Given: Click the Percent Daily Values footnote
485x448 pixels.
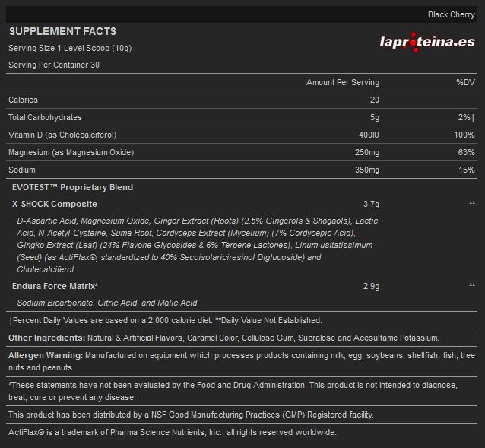Looking at the screenshot, I should click(166, 320).
